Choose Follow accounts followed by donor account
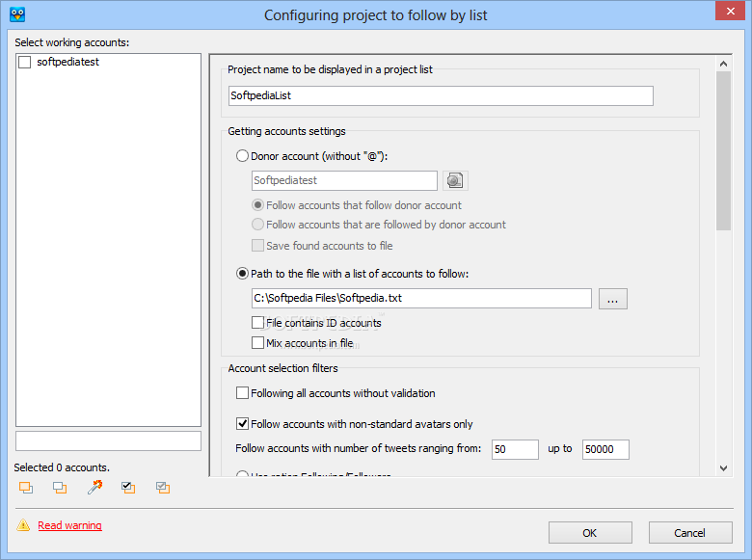This screenshot has width=752, height=560. (x=257, y=225)
